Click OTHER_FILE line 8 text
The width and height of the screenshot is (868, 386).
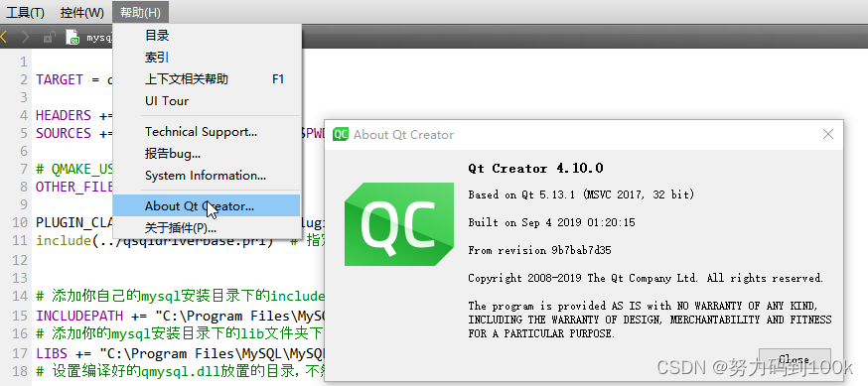tap(74, 187)
